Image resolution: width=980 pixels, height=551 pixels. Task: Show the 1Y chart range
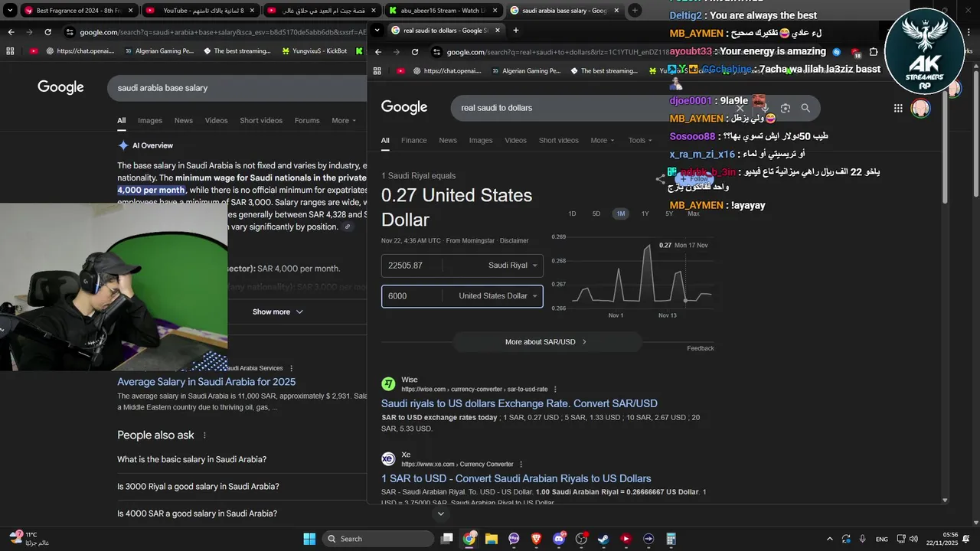(x=645, y=214)
